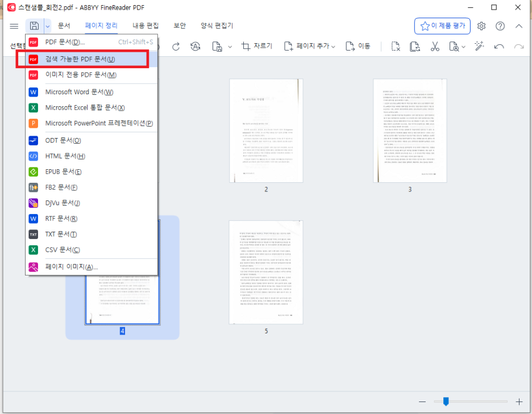
Task: Choose HTML 문서 menu entry
Action: (92, 156)
